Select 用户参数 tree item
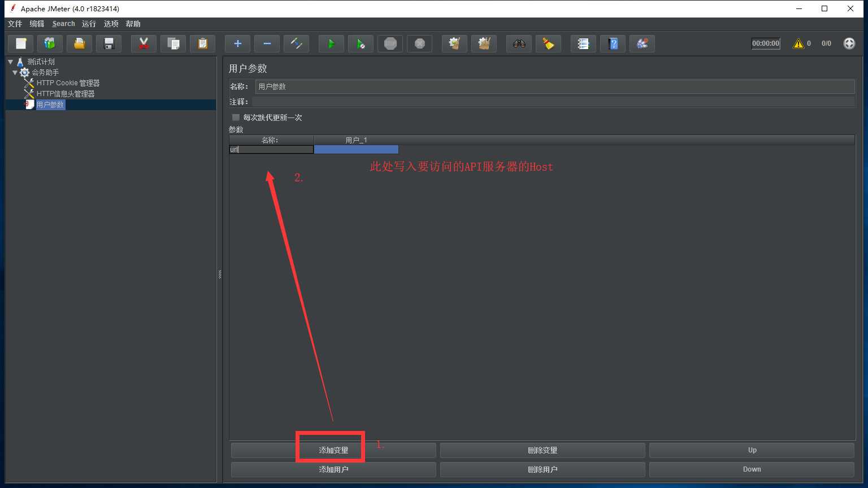Image resolution: width=868 pixels, height=488 pixels. pyautogui.click(x=50, y=104)
